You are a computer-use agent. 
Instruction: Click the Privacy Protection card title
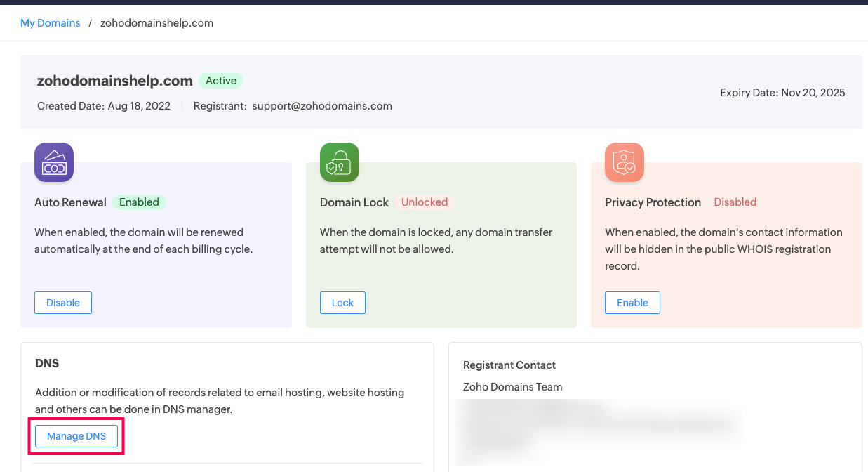tap(653, 202)
